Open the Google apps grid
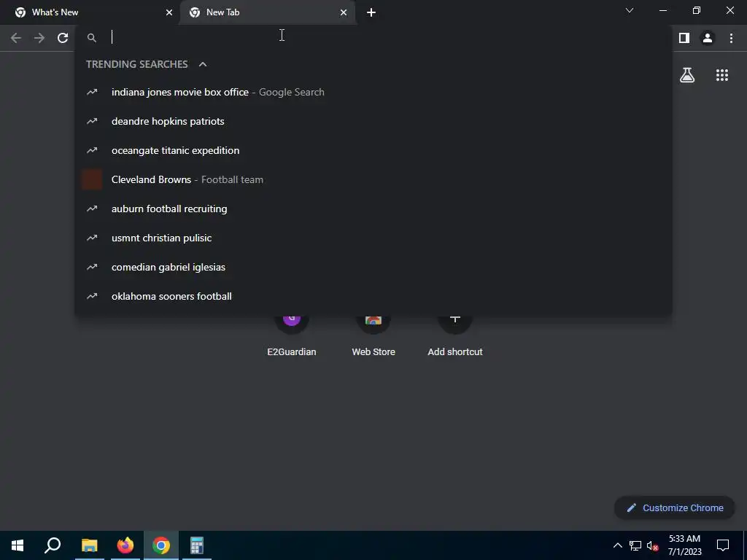747x560 pixels. click(722, 75)
